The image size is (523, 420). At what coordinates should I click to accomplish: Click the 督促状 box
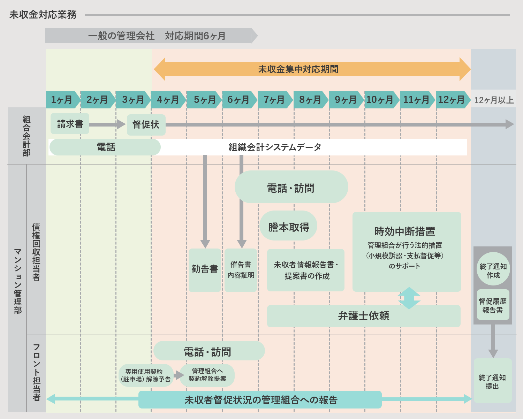pos(146,124)
